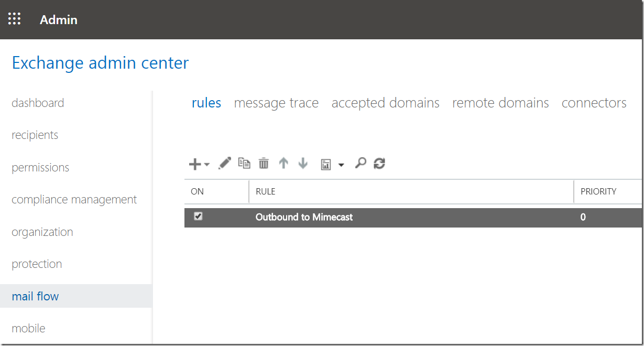Move rule up with up arrow
This screenshot has height=346, width=644.
point(283,163)
